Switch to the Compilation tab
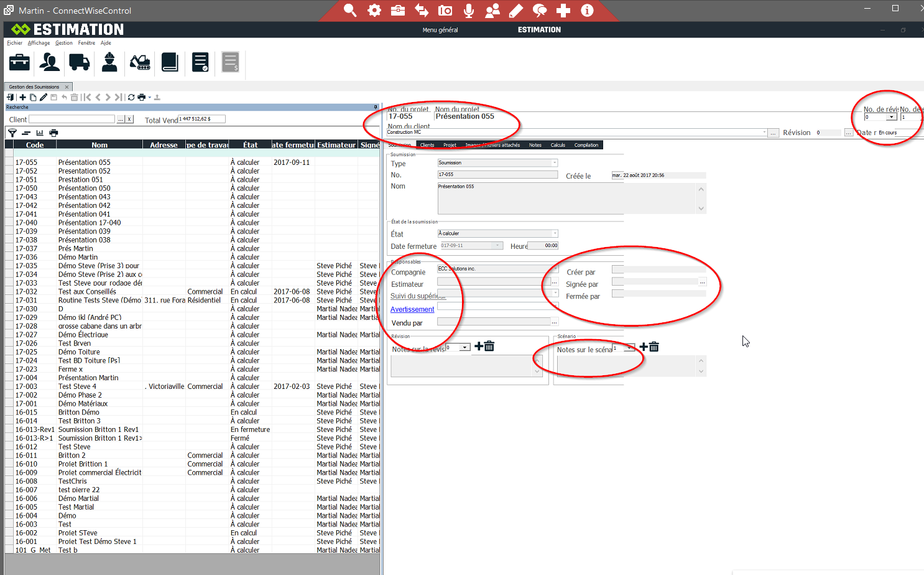924x575 pixels. 586,145
